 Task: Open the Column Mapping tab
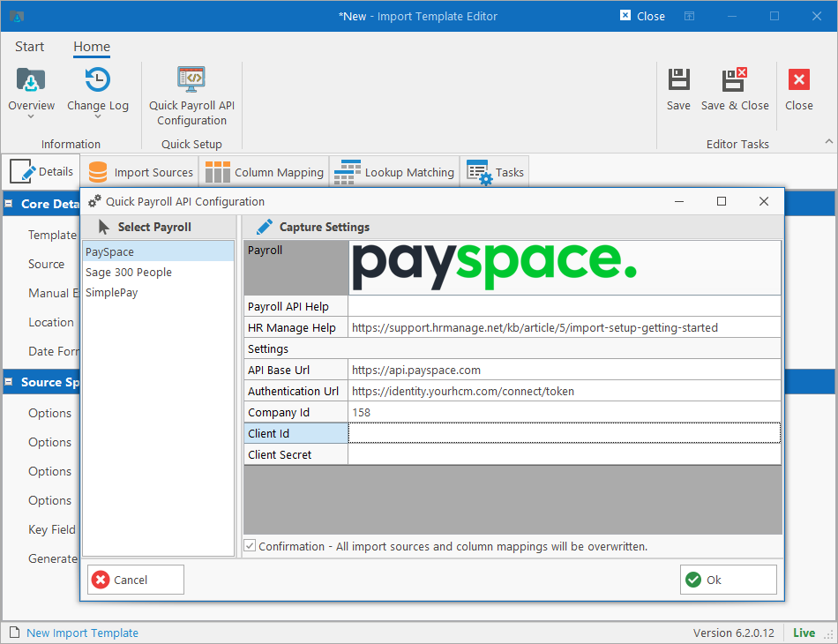264,171
